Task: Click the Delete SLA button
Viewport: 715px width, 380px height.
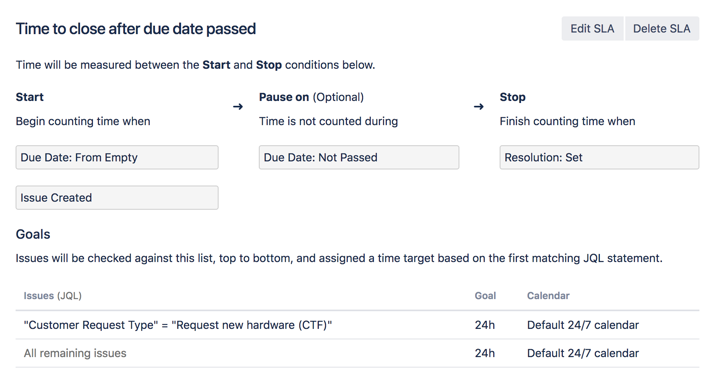Action: (662, 29)
